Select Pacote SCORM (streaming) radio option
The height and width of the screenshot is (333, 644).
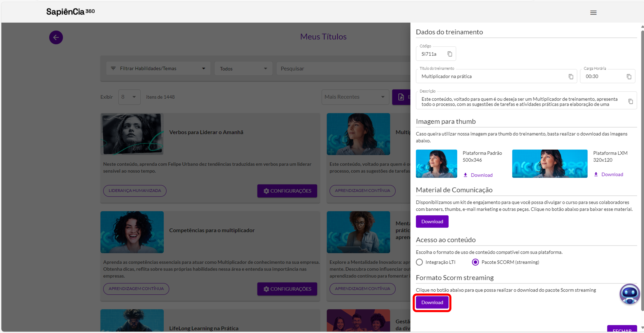coord(475,262)
